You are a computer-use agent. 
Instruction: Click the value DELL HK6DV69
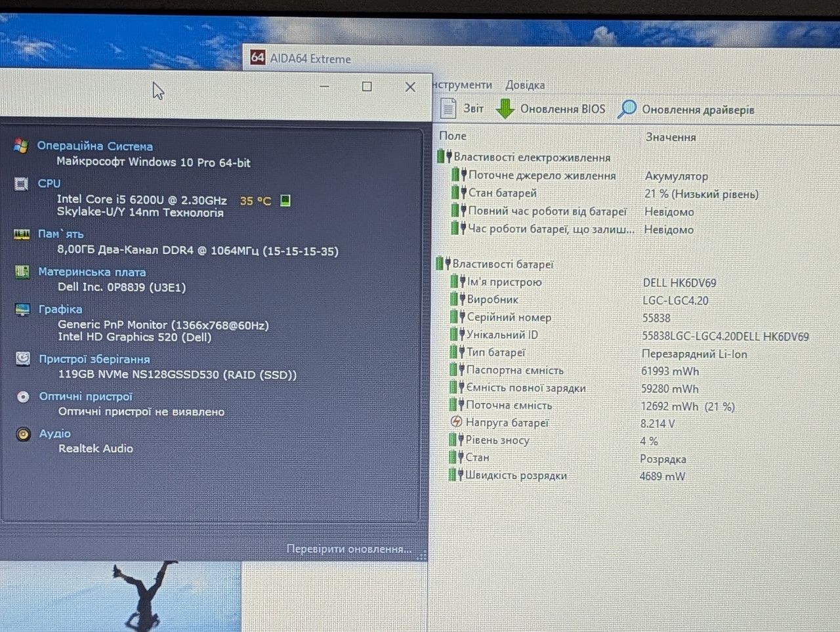click(x=679, y=283)
